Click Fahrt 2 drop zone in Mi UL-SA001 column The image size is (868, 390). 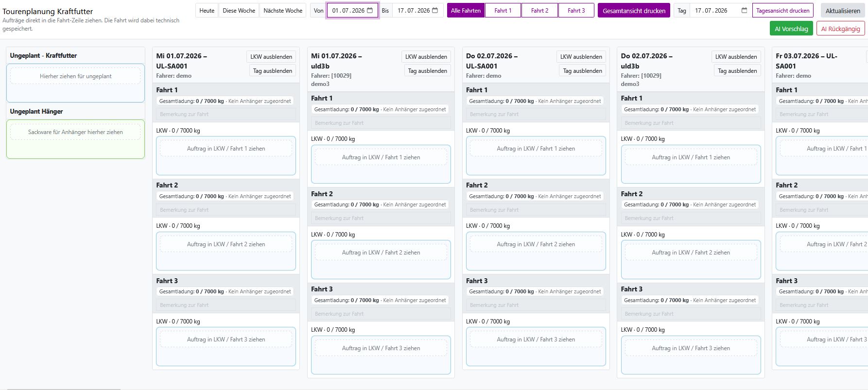pos(226,251)
